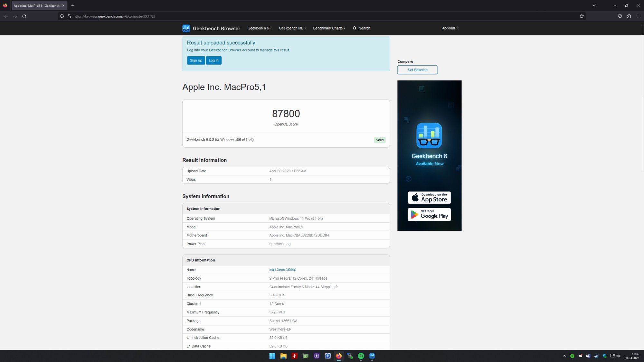
Task: Expand the Geekbench 6 dropdown menu
Action: [x=260, y=28]
